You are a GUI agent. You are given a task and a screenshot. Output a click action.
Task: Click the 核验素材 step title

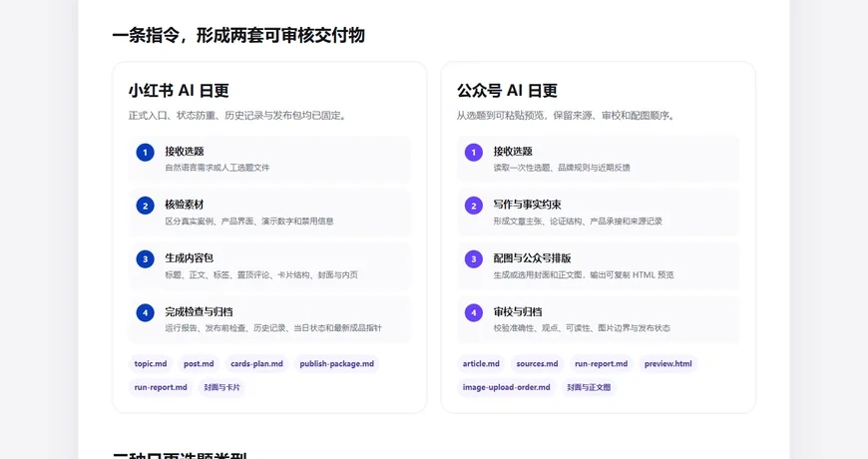pos(185,205)
